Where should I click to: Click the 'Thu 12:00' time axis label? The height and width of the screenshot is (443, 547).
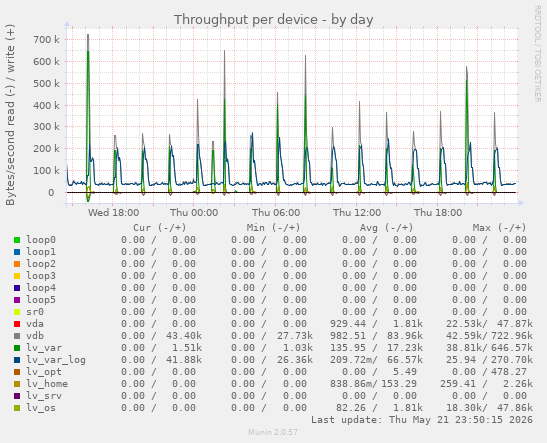357,212
